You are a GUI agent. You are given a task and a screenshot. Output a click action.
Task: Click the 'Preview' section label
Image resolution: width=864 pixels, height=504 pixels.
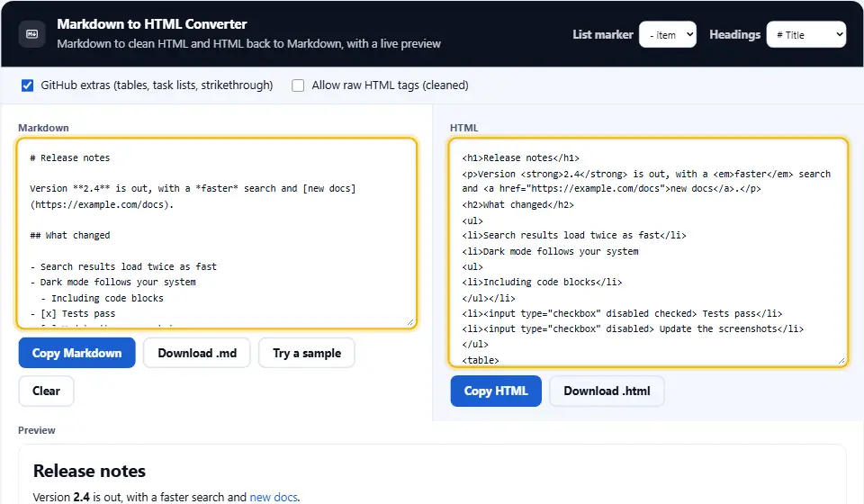pyautogui.click(x=36, y=430)
